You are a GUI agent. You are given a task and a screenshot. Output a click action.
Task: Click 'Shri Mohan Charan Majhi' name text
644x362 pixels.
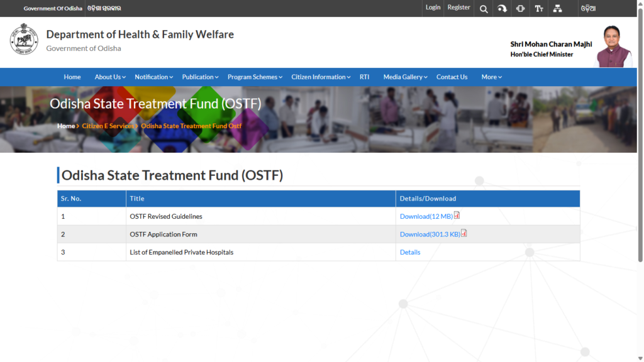pos(551,44)
